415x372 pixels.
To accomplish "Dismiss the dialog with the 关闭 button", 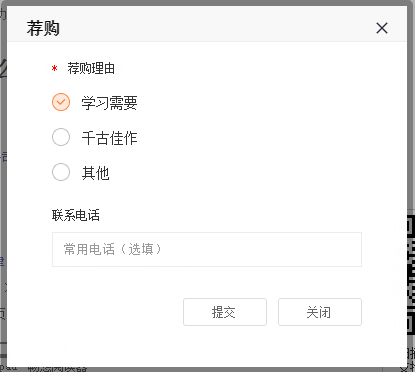I will coord(320,312).
